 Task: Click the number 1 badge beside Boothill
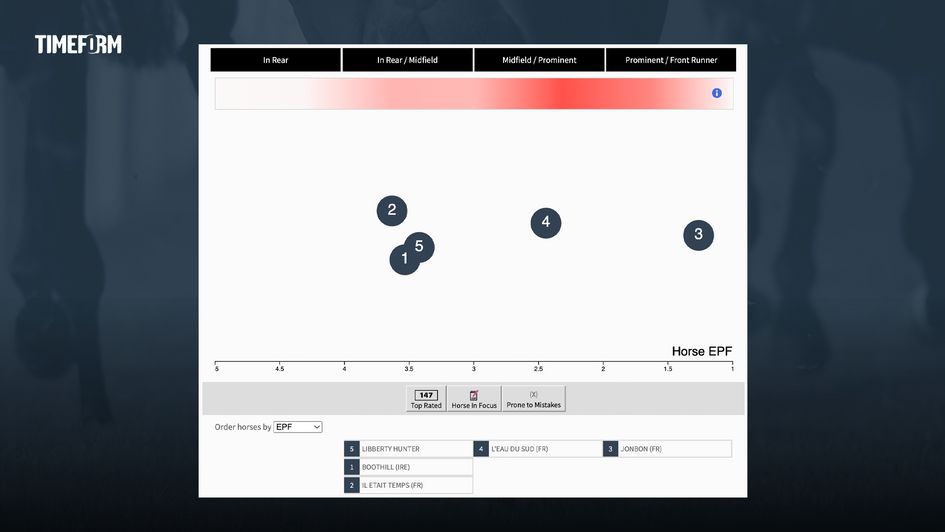coord(352,467)
